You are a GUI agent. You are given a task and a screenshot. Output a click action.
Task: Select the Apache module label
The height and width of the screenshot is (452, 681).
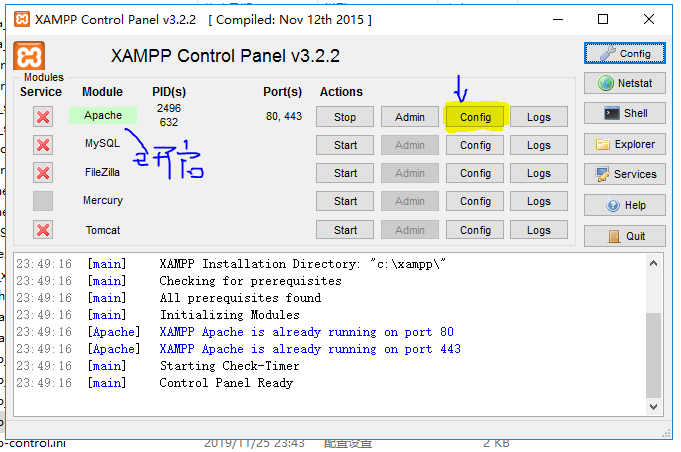103,115
